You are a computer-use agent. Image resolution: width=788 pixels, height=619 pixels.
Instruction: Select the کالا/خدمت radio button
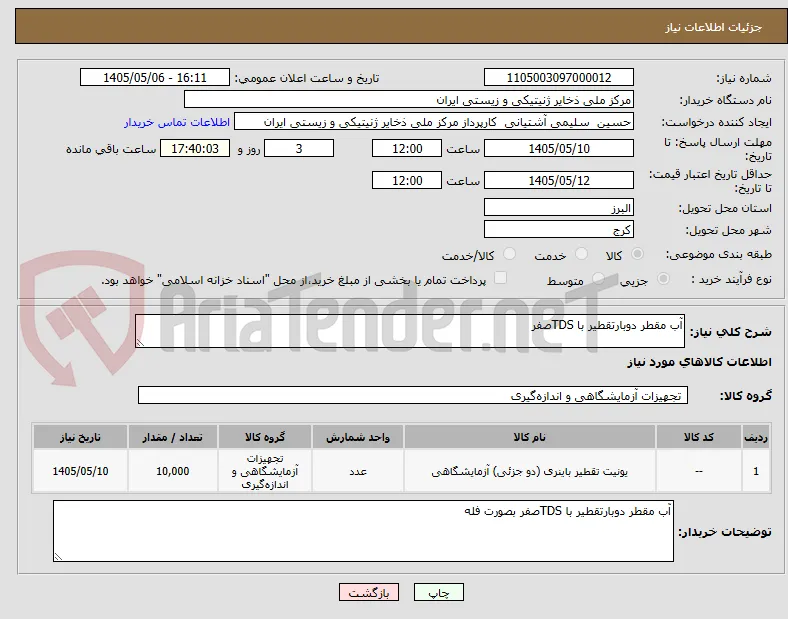[510, 254]
